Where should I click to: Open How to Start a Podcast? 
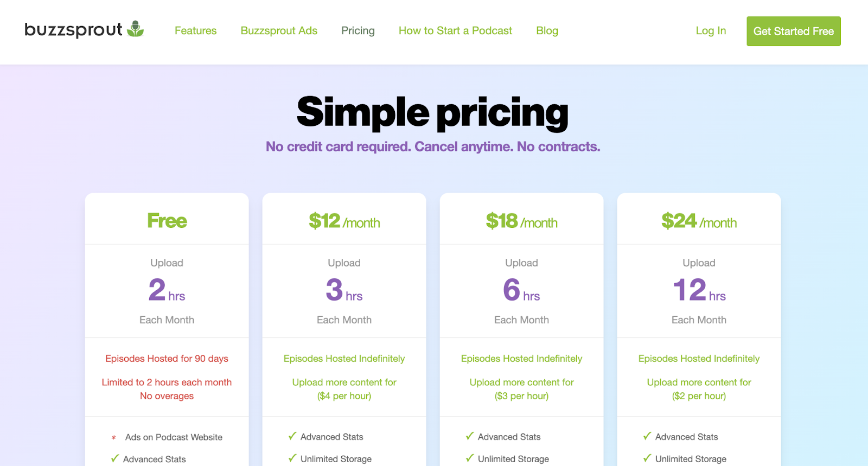pos(455,31)
